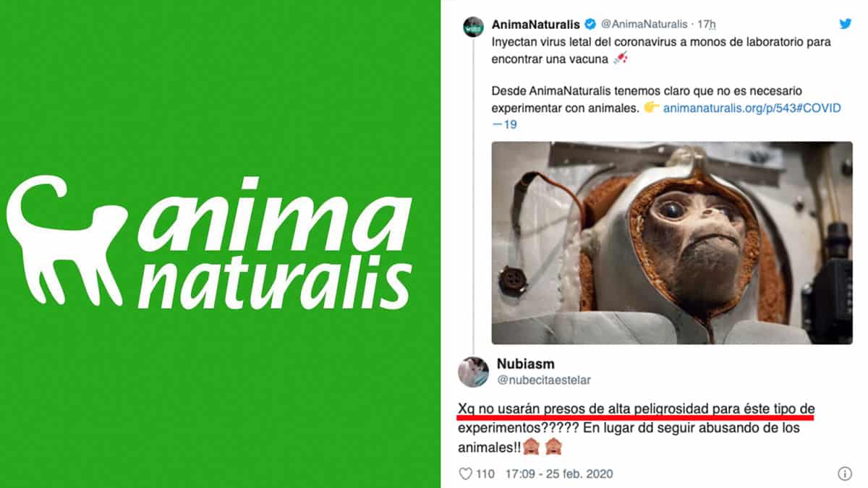
Task: Click the Nubiasm display name
Action: click(526, 364)
